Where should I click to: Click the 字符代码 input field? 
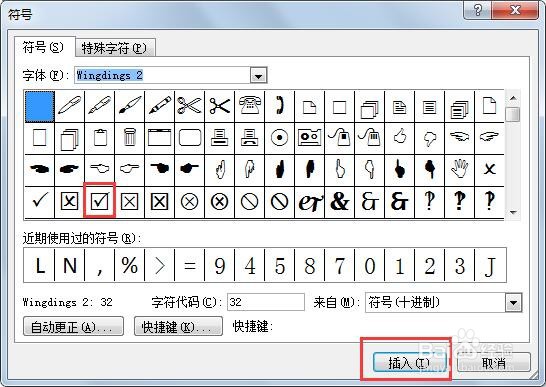coord(266,302)
